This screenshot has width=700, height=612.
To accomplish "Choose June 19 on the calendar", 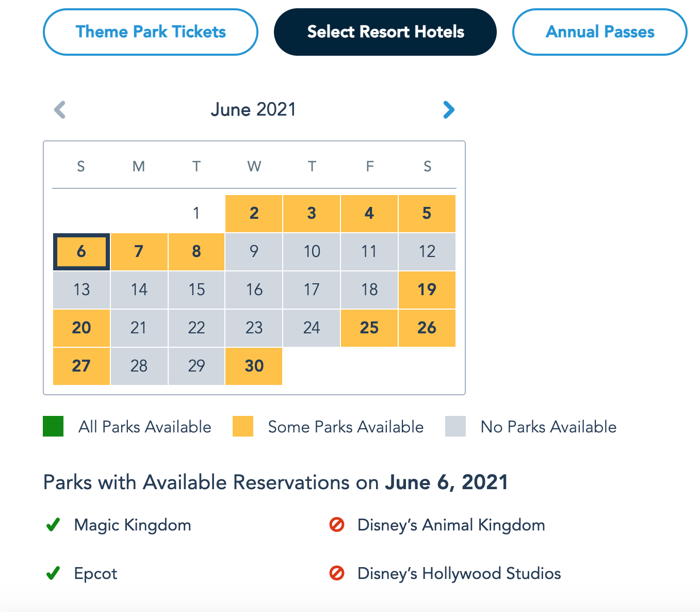I will click(x=427, y=290).
